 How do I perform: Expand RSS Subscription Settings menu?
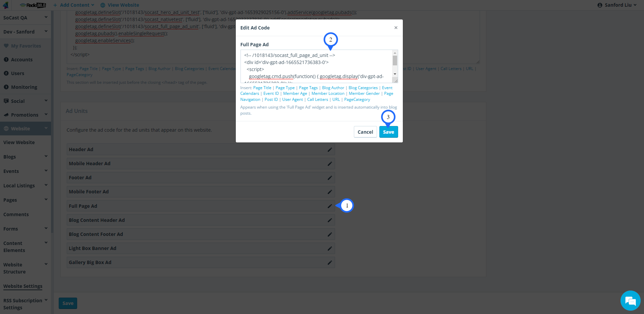tap(25, 304)
